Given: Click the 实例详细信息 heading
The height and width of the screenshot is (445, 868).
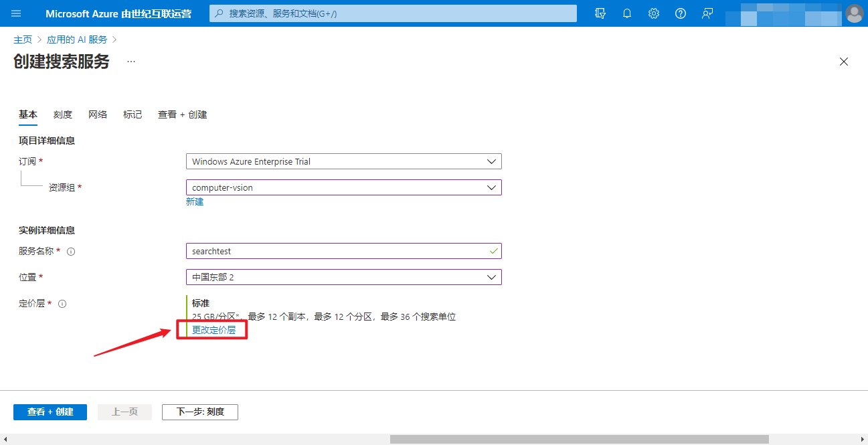Looking at the screenshot, I should (47, 230).
